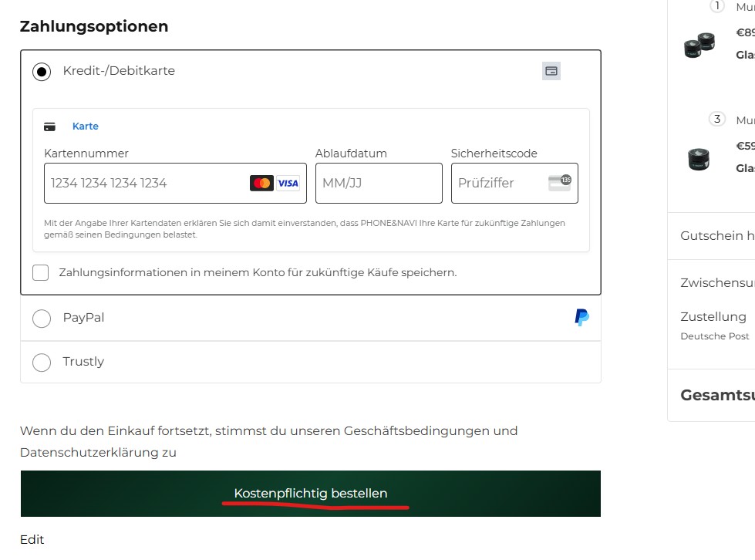Click the VISA logo icon

pyautogui.click(x=288, y=184)
